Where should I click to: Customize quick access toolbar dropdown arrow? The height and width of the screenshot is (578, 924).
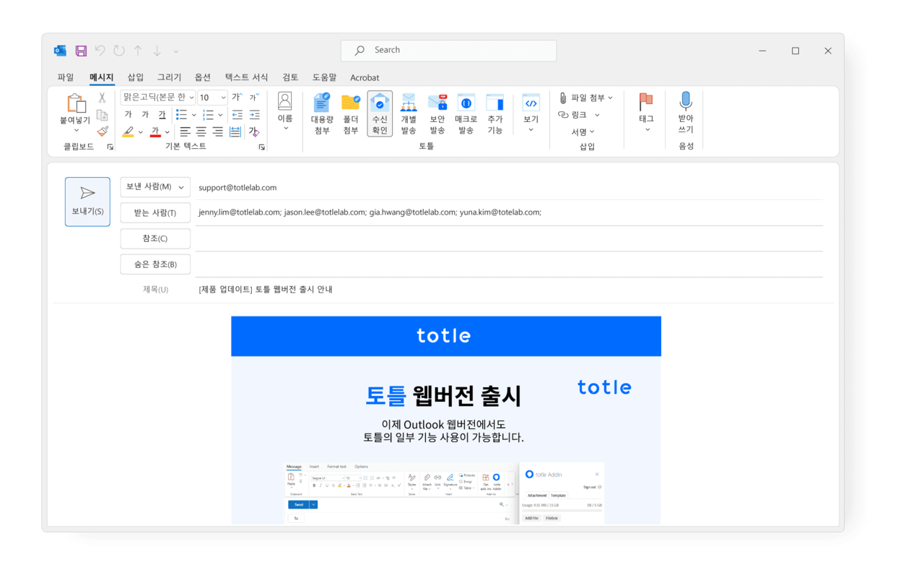click(175, 51)
